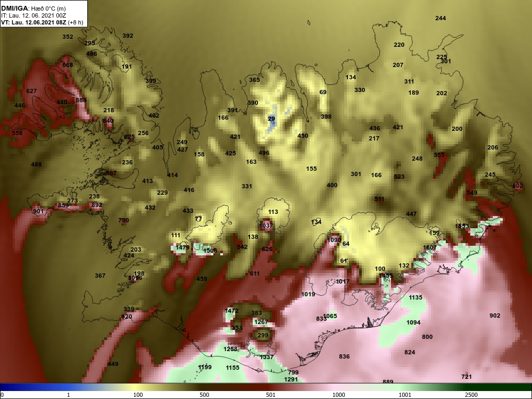
Task: Select the map value "392"
Action: point(128,36)
